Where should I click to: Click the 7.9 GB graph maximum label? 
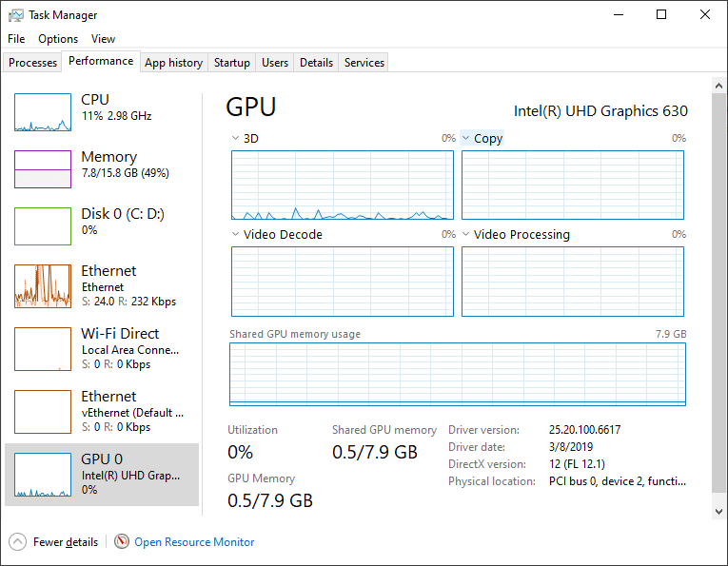coord(671,334)
